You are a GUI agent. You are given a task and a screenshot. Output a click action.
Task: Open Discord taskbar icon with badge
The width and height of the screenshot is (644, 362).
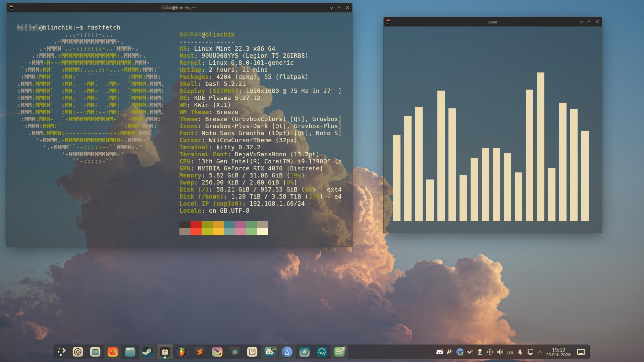(x=270, y=352)
